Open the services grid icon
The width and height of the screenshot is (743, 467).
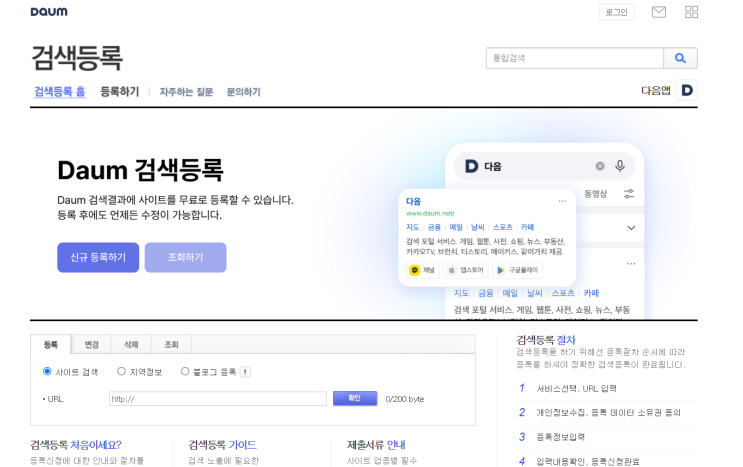click(x=691, y=12)
